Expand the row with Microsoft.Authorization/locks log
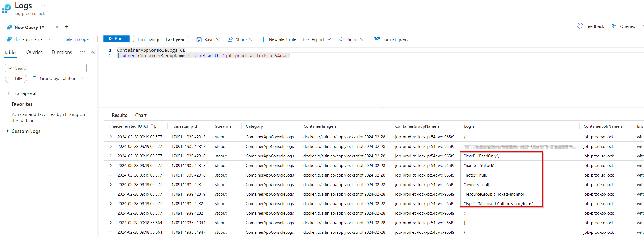The height and width of the screenshot is (237, 644). 111,203
